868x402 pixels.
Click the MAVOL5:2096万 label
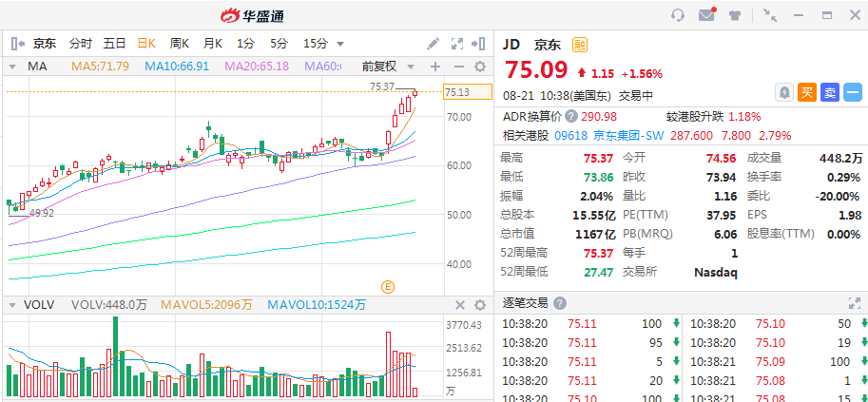pos(206,305)
